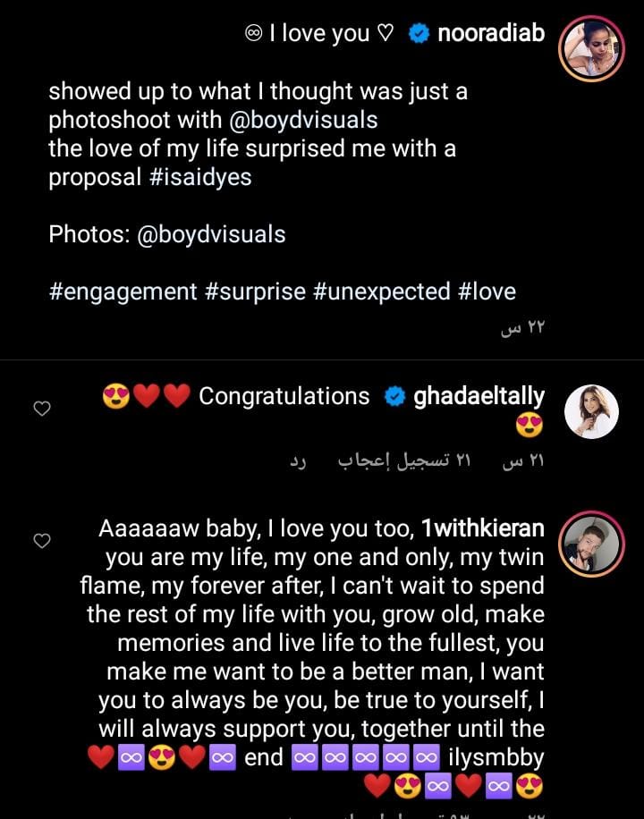644x819 pixels.
Task: Tap the heart on 1withkieran's comment
Action: click(x=41, y=541)
